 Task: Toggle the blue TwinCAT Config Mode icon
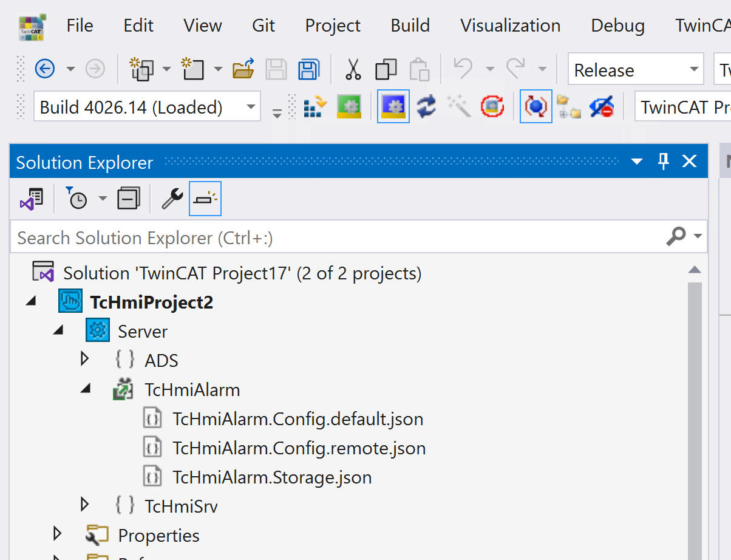pyautogui.click(x=393, y=106)
